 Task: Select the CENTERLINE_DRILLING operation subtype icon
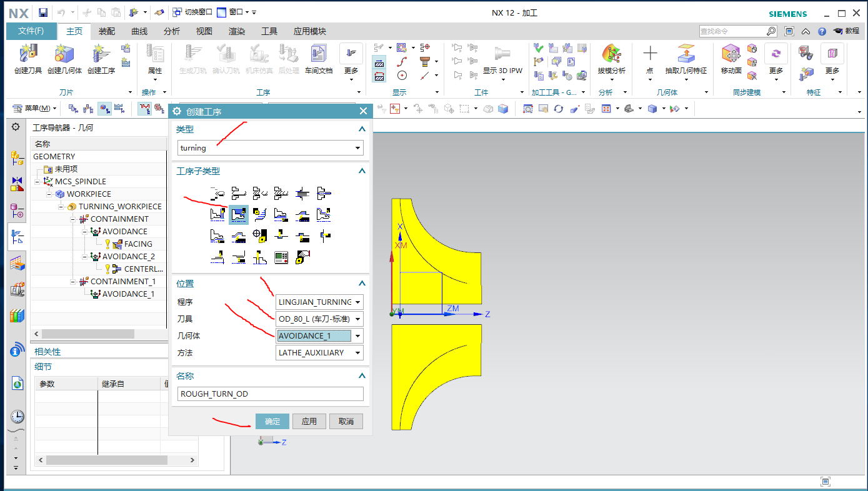click(x=239, y=192)
